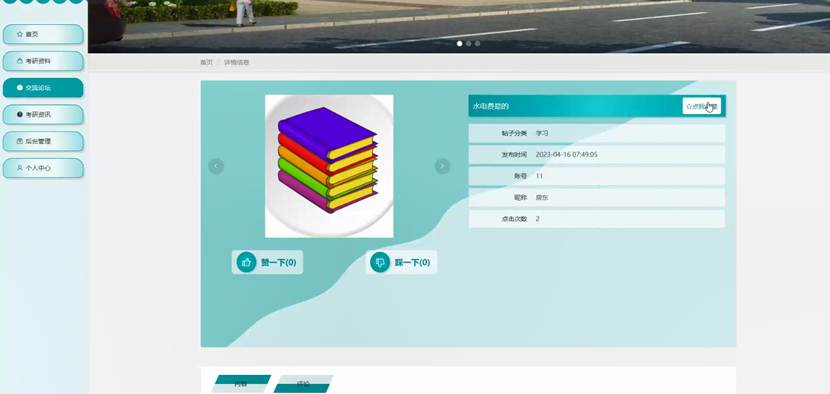This screenshot has height=394, width=830.
Task: Open the 考研资料 sidebar menu
Action: click(43, 61)
